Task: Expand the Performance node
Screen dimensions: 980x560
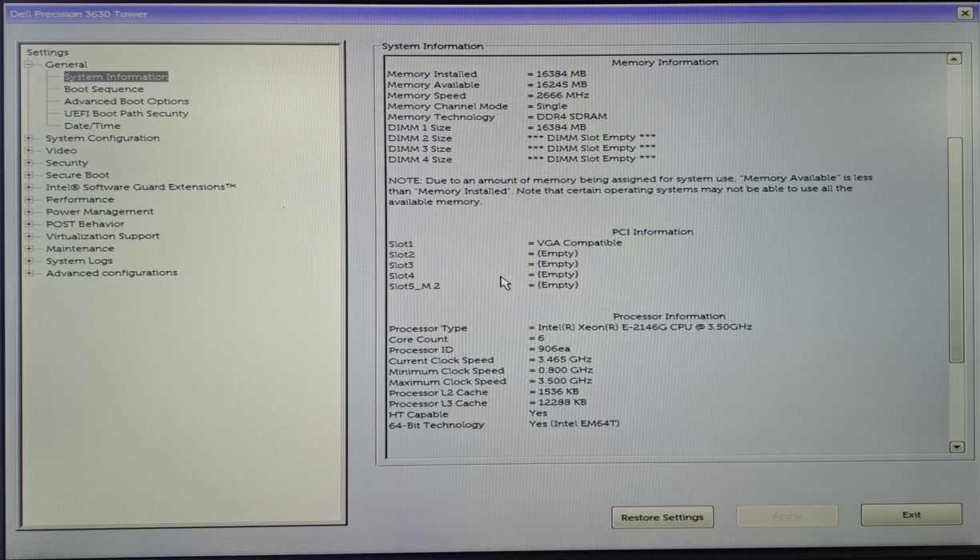Action: click(x=29, y=199)
